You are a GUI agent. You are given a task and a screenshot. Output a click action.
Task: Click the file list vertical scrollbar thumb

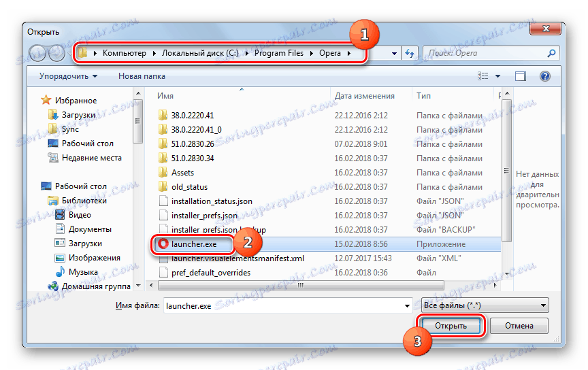pyautogui.click(x=506, y=171)
